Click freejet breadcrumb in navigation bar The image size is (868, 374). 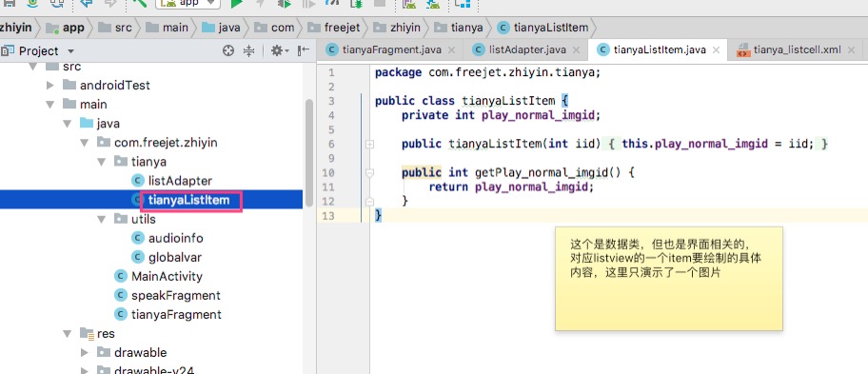(334, 27)
